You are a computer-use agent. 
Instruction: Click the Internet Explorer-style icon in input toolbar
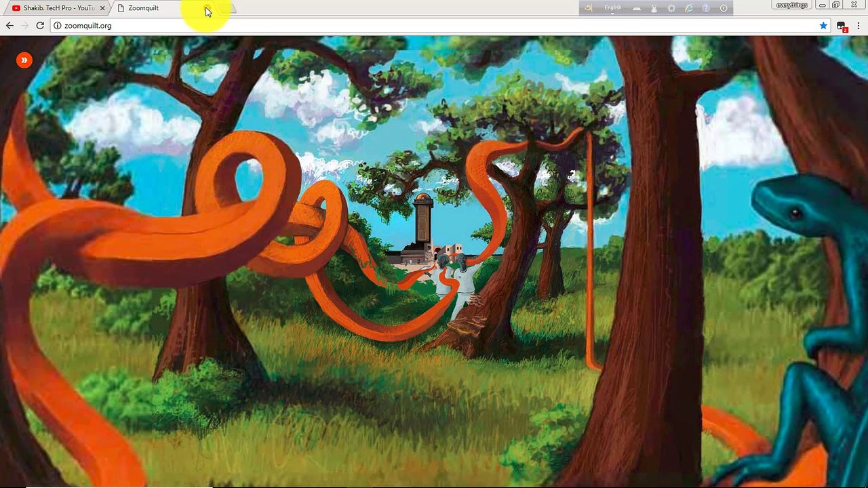tap(689, 8)
